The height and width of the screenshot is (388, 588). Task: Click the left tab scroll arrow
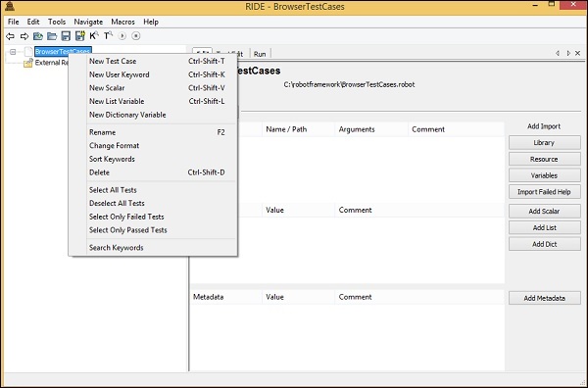point(558,53)
